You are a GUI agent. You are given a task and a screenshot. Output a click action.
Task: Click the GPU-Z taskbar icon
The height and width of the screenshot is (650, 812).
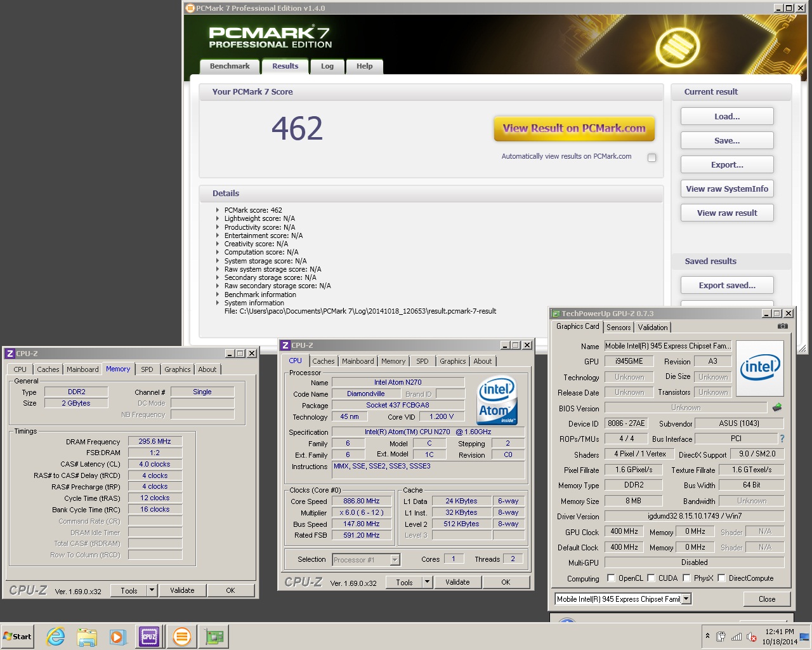tap(214, 637)
